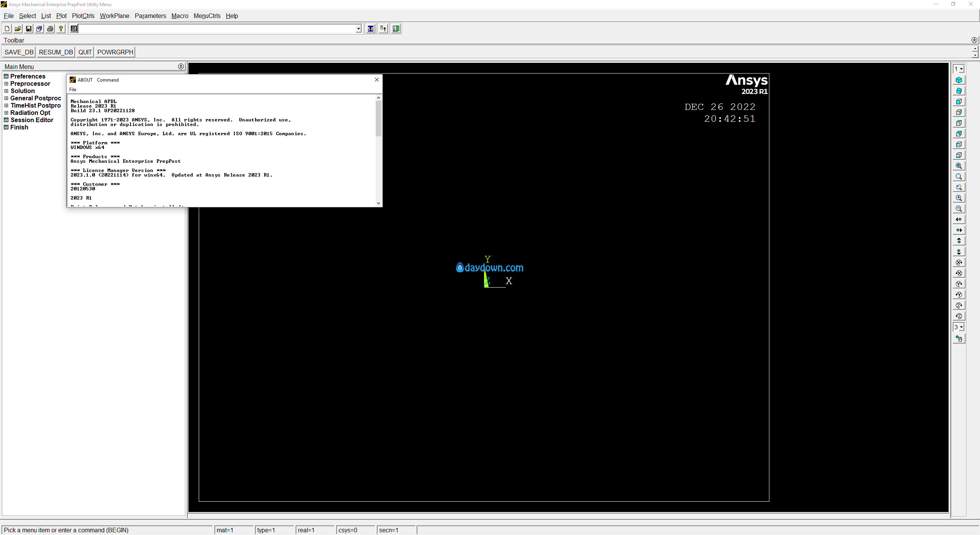This screenshot has height=535, width=980.
Task: Open the MenuCtrls menu
Action: (207, 16)
